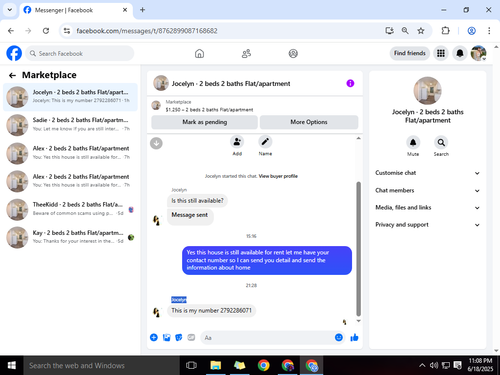Send a thumbs-up like

[354, 338]
